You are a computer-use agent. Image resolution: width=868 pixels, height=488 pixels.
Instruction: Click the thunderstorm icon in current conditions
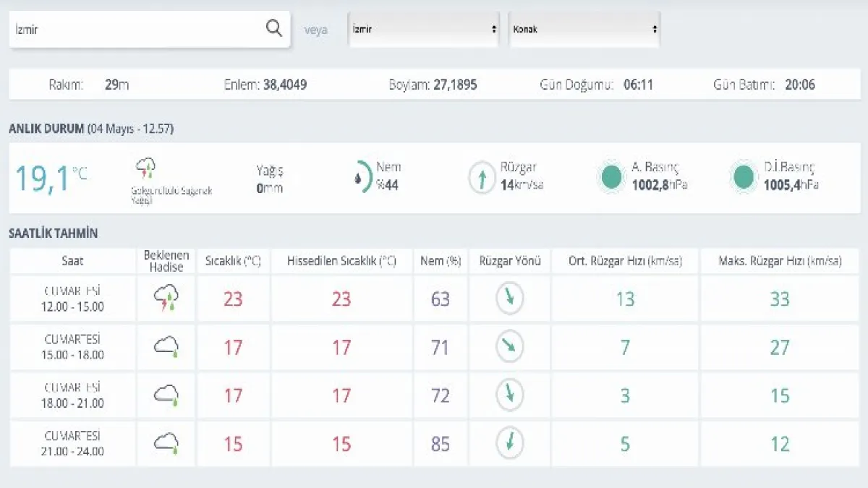click(145, 168)
